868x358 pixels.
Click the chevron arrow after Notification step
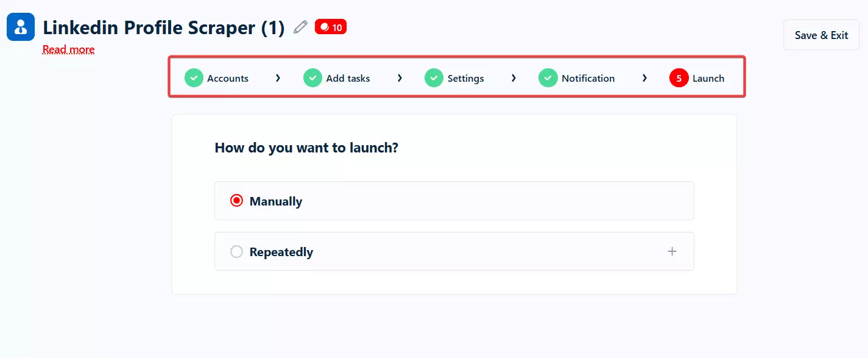(x=644, y=78)
